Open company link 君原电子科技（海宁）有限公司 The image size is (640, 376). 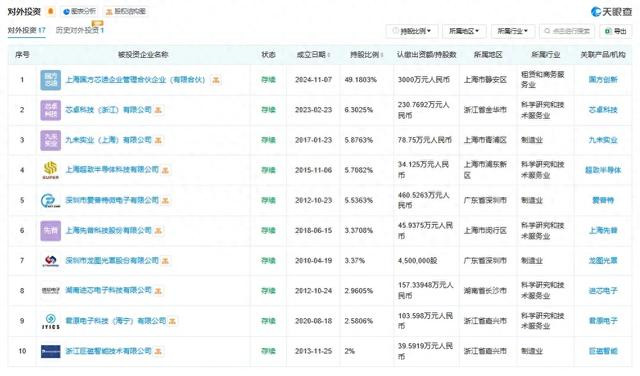point(116,321)
